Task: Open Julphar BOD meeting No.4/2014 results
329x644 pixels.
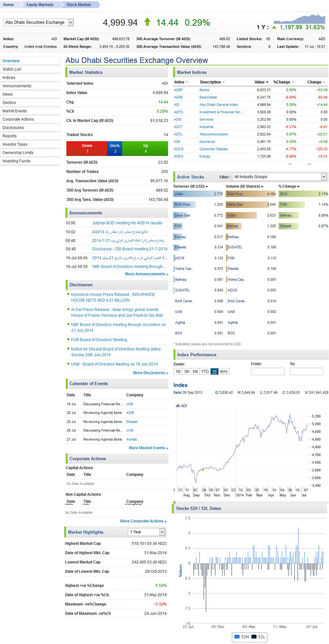Action: click(x=127, y=223)
